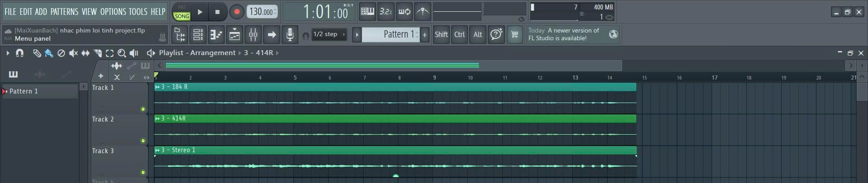This screenshot has width=868, height=183.
Task: Switch to PAT mode
Action: [182, 7]
